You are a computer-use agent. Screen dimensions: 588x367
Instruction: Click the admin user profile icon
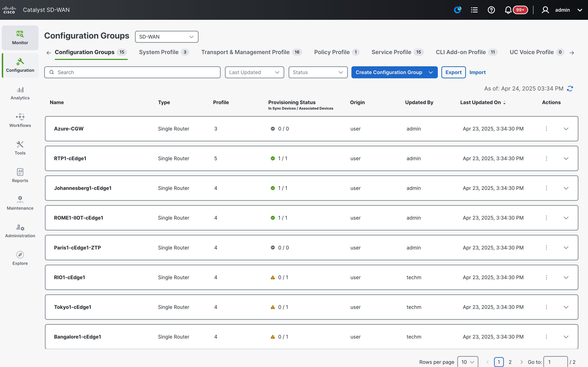545,10
